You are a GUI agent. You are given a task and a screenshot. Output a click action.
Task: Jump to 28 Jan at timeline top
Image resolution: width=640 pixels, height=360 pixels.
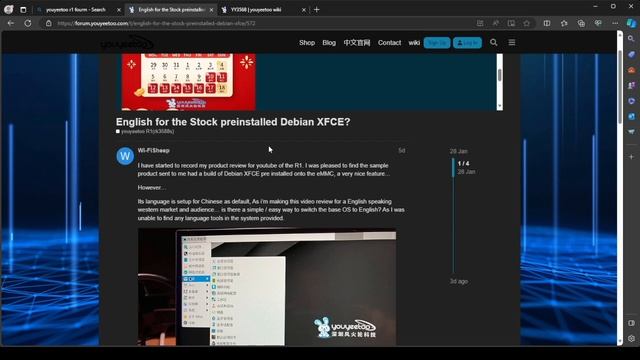pyautogui.click(x=459, y=151)
